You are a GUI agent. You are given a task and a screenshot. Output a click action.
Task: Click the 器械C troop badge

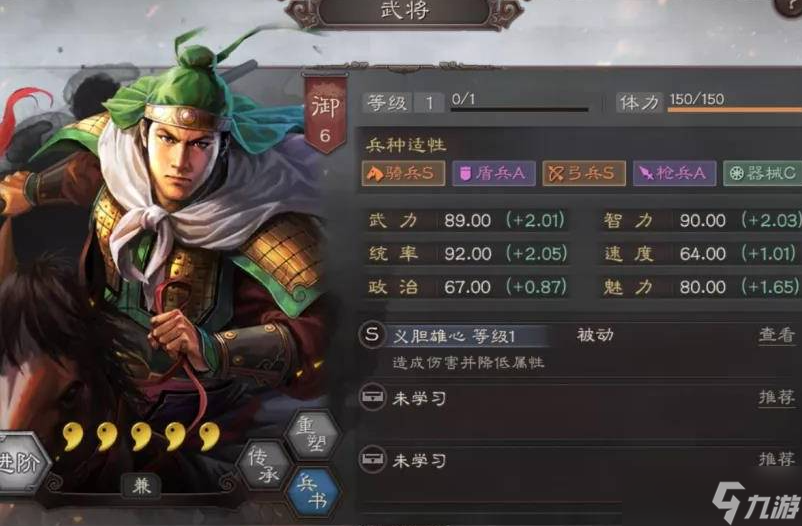pyautogui.click(x=763, y=173)
